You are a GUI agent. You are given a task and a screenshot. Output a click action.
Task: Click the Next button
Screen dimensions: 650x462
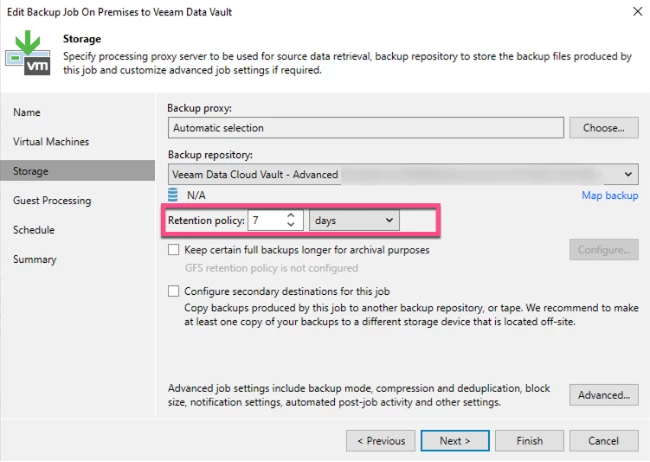pyautogui.click(x=455, y=440)
